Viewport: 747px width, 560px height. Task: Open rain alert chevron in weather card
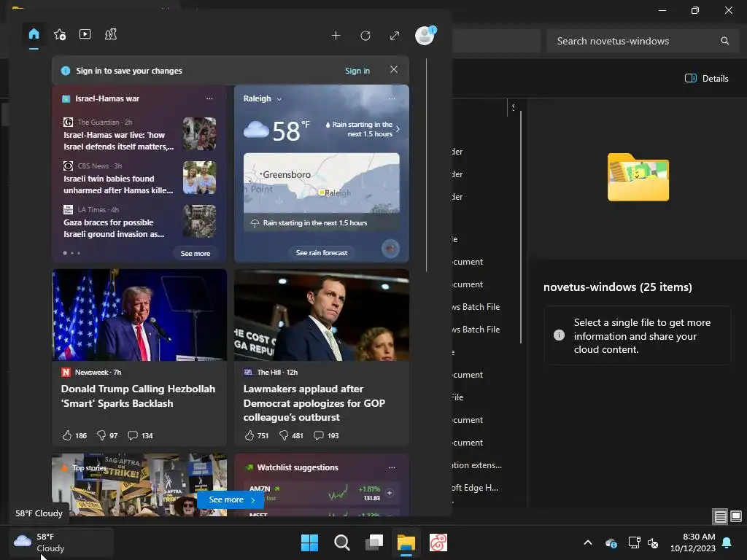pyautogui.click(x=398, y=129)
